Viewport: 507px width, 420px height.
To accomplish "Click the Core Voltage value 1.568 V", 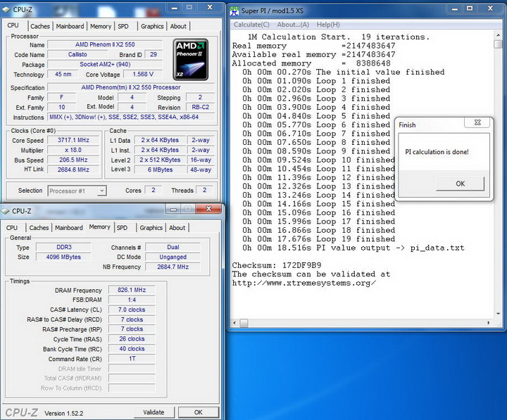I will [x=143, y=75].
